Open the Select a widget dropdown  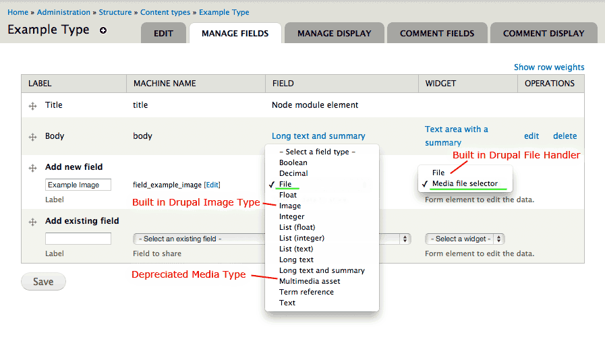(x=465, y=239)
